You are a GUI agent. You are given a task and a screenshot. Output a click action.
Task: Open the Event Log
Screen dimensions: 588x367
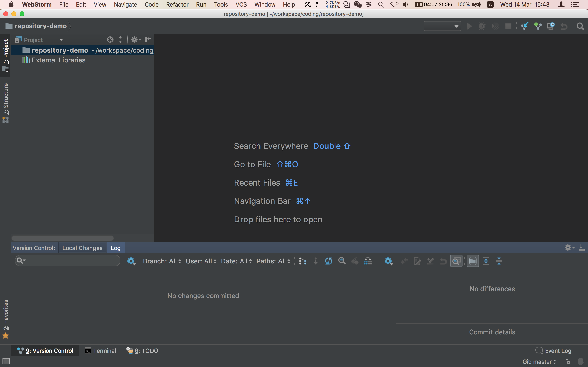[558, 350]
